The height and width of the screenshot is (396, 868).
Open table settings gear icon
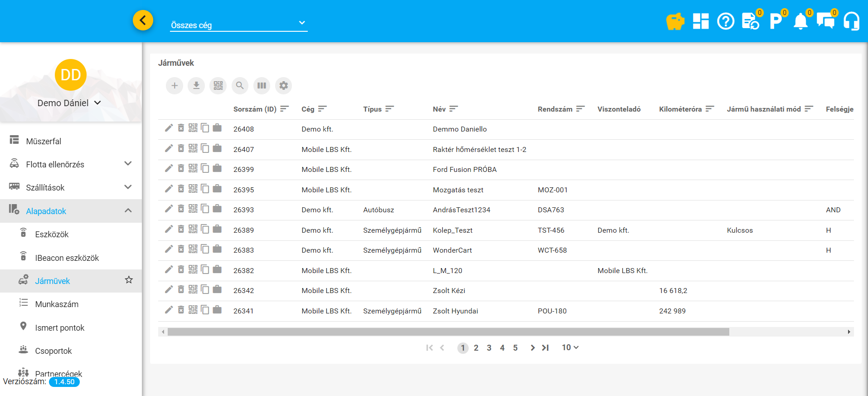click(x=283, y=86)
